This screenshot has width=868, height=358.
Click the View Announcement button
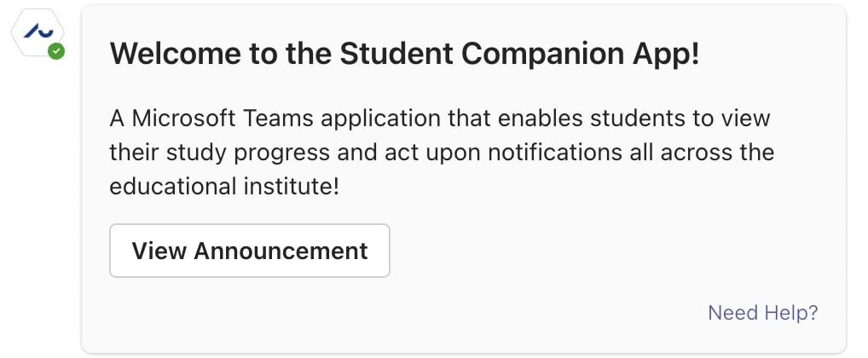click(x=250, y=251)
